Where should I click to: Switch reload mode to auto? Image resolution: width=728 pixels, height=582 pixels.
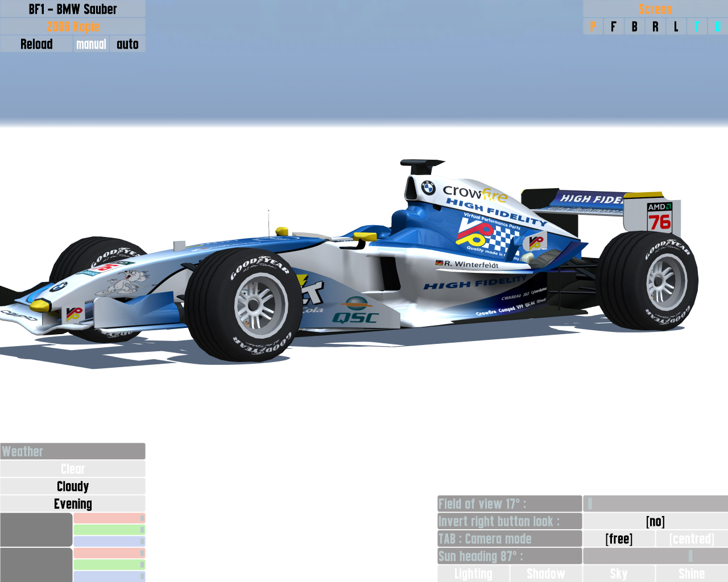[127, 44]
